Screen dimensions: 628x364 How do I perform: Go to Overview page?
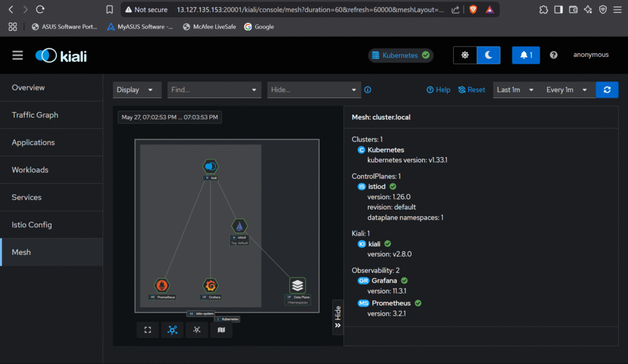click(x=52, y=88)
